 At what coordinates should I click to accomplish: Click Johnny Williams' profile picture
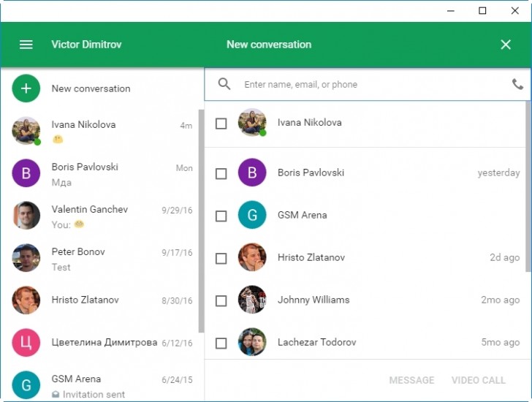252,300
